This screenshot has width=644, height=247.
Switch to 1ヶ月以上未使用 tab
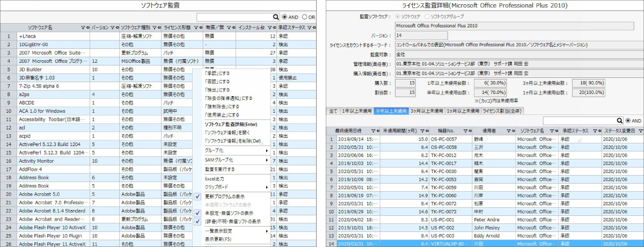pyautogui.click(x=463, y=111)
